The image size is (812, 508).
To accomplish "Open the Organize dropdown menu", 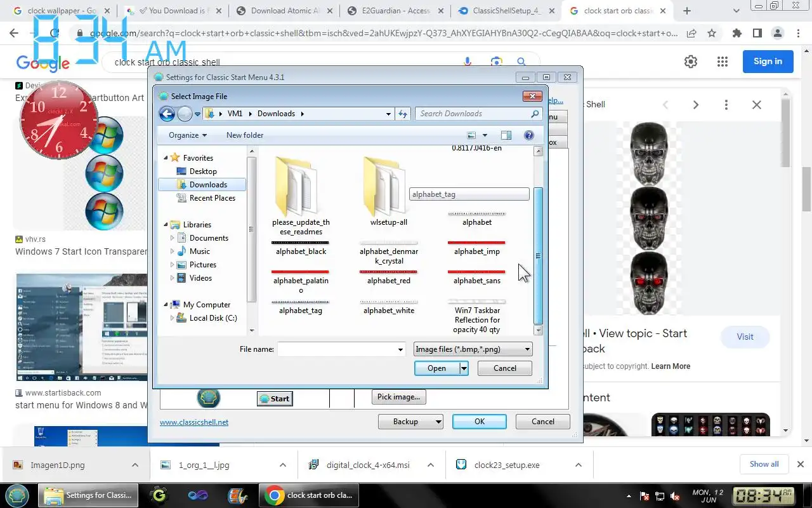I will [188, 135].
